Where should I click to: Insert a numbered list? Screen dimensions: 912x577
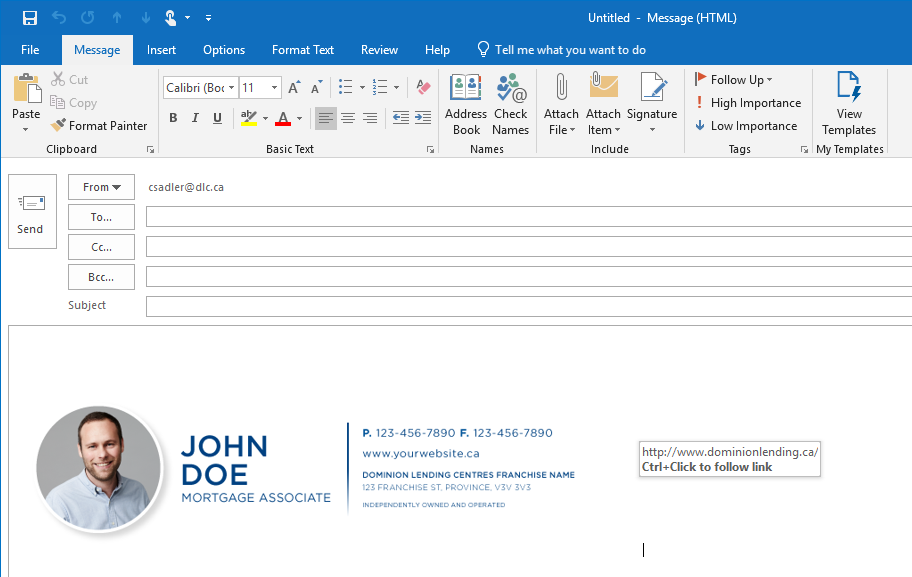point(380,87)
